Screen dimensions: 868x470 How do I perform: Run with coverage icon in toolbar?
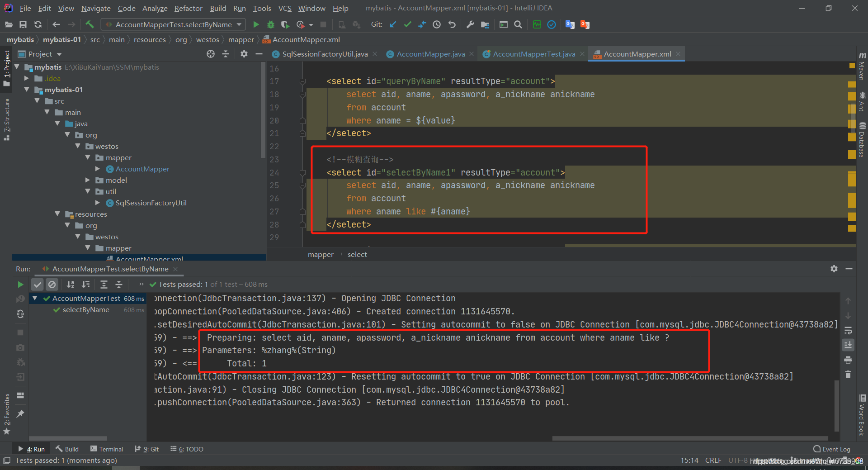(x=285, y=24)
